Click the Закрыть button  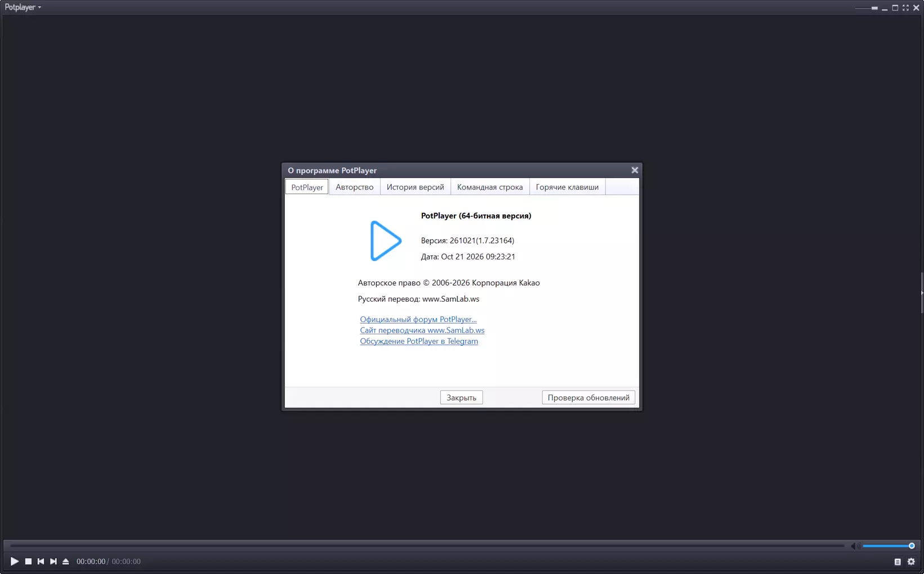tap(461, 397)
